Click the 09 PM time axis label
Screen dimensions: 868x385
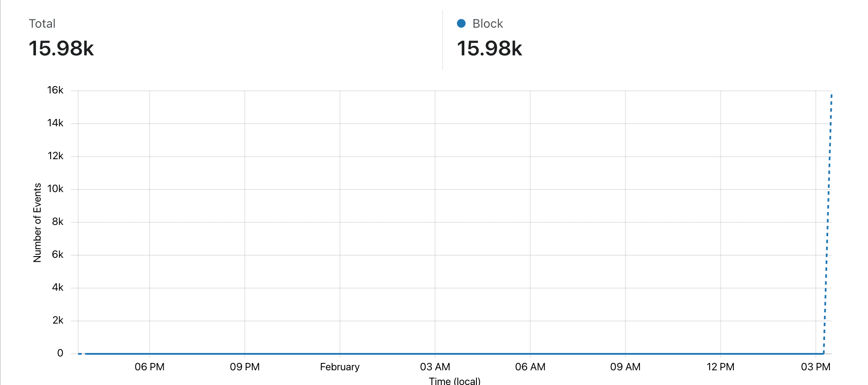245,367
